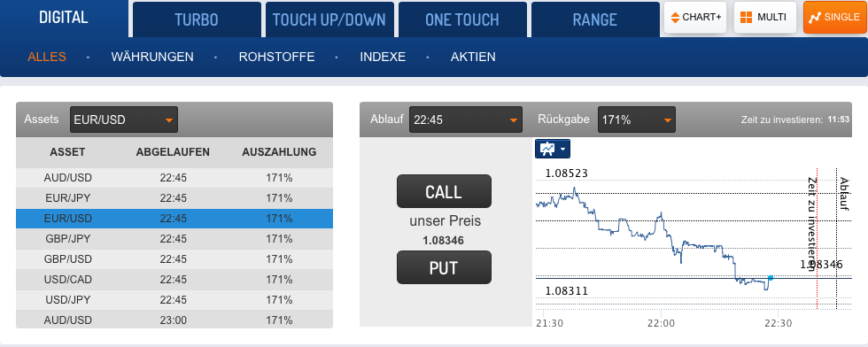This screenshot has width=868, height=347.
Task: Go to the RANGE tab
Action: 595,20
